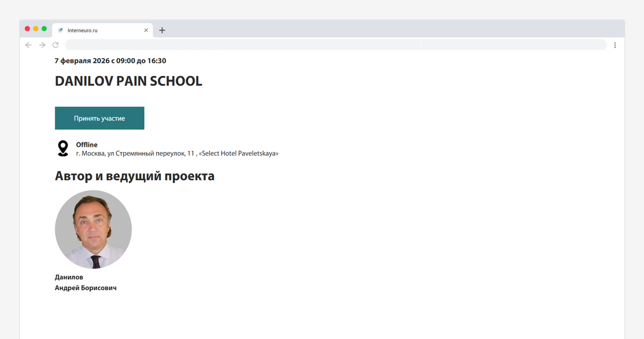Click the Interneuro.ru tab favicon
This screenshot has width=644, height=339.
[61, 30]
